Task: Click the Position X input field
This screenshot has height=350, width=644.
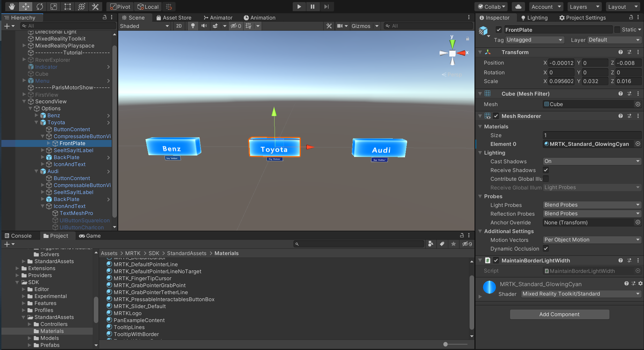Action: tap(561, 63)
